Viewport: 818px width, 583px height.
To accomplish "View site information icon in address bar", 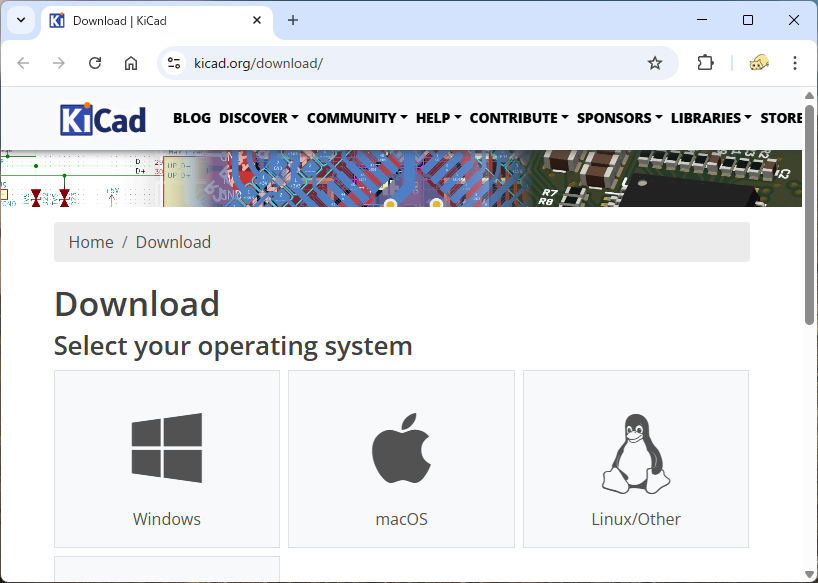I will pyautogui.click(x=174, y=63).
